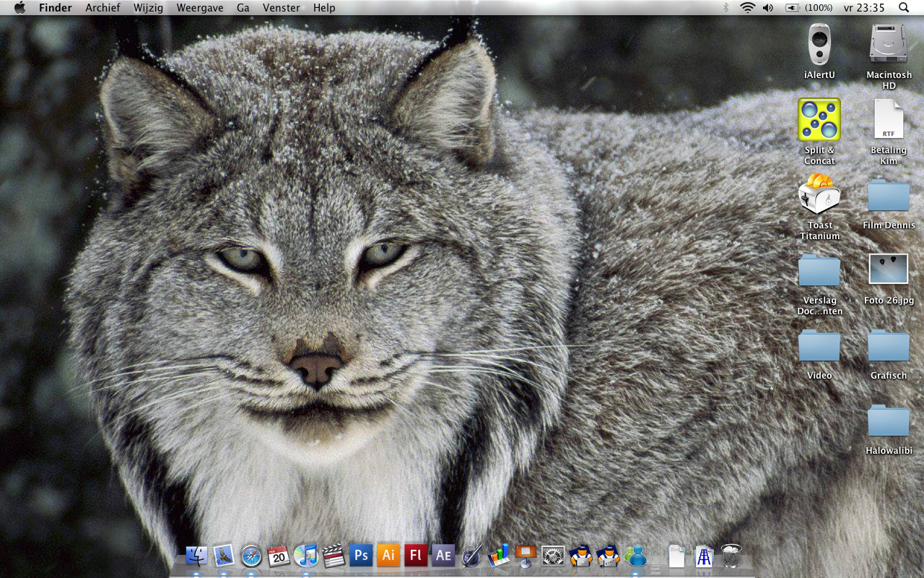Open the clapperboard video app in Dock
Image resolution: width=924 pixels, height=578 pixels.
pyautogui.click(x=334, y=556)
